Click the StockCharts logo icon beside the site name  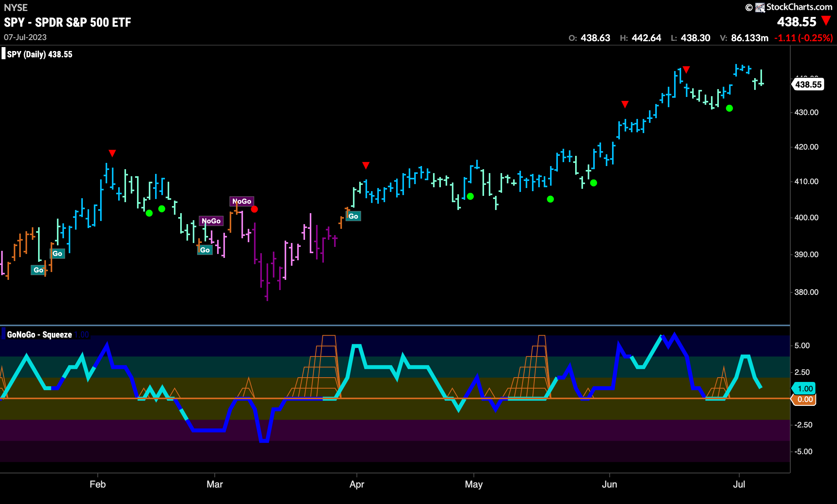tap(760, 7)
